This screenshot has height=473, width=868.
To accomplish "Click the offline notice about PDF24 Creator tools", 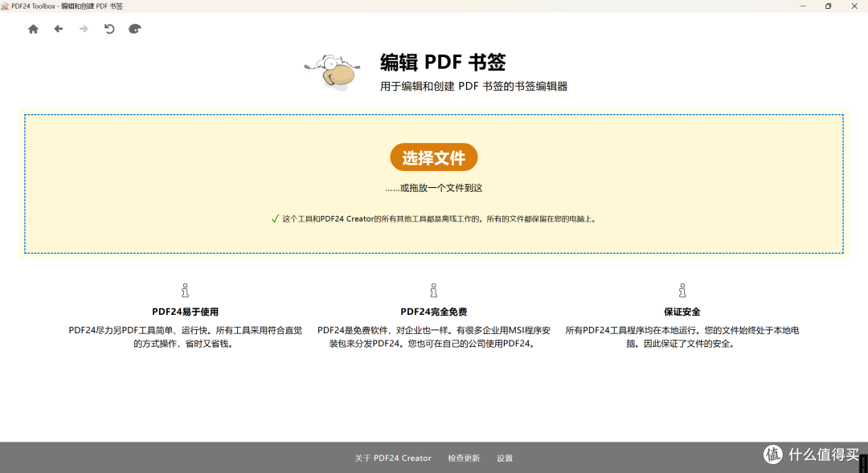I will 440,219.
